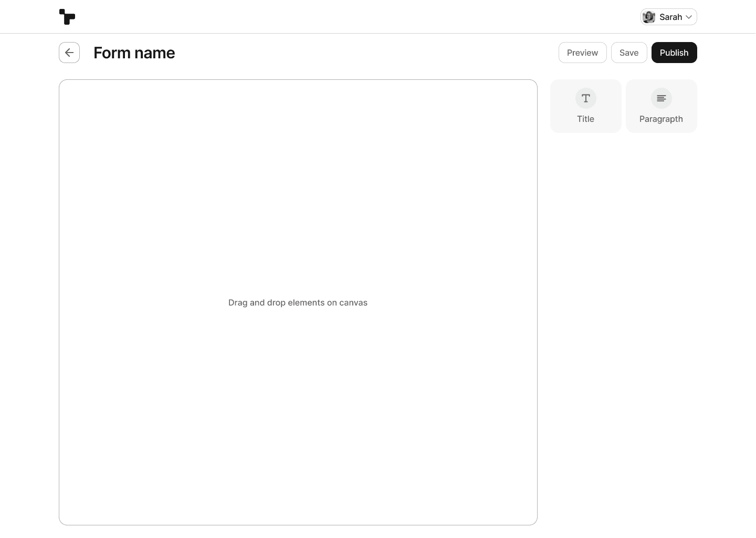The width and height of the screenshot is (756, 538).
Task: Open the Sarah account dropdown chevron
Action: click(689, 17)
